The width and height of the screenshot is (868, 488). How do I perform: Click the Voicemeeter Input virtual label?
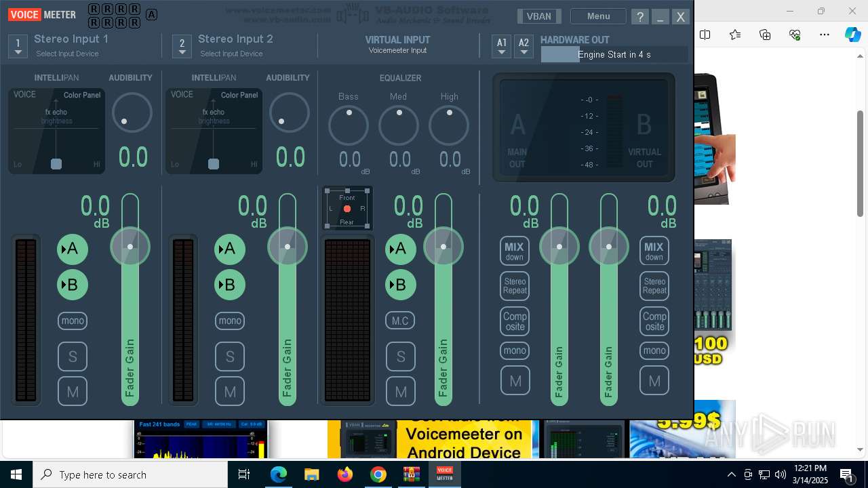[397, 50]
